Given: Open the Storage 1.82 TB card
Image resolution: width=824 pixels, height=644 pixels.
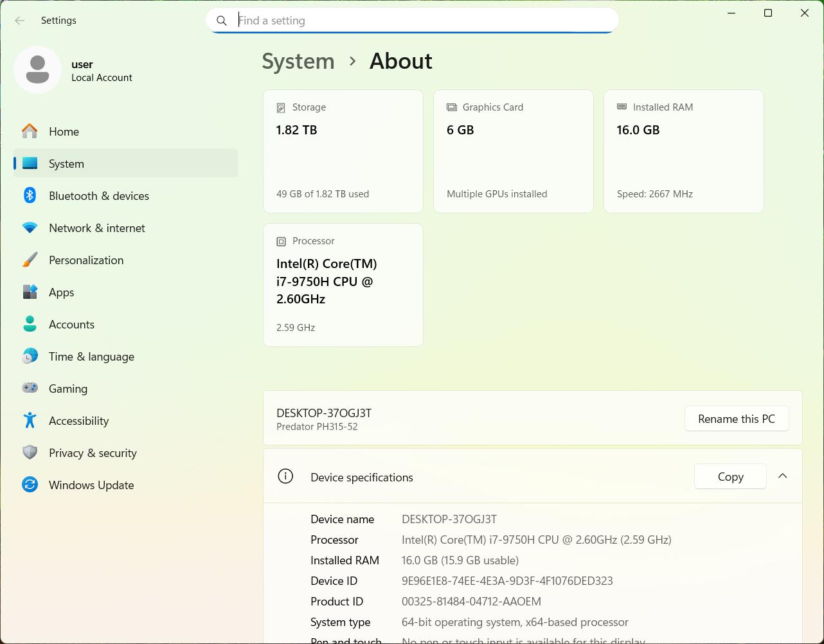Looking at the screenshot, I should tap(343, 151).
